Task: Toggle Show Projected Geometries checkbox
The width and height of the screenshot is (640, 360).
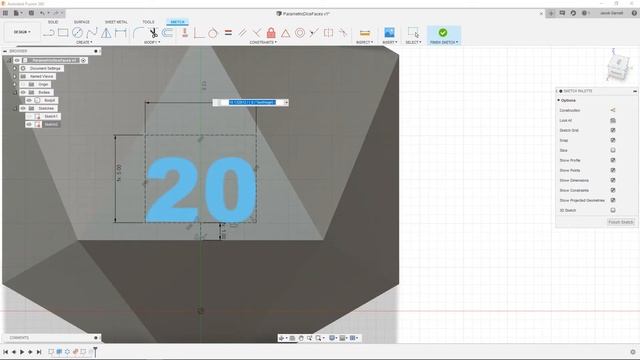Action: point(613,200)
